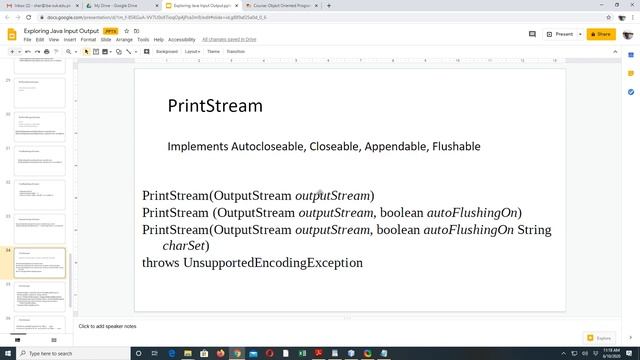Star the Exploring Java Input Output presentation

coord(127,31)
